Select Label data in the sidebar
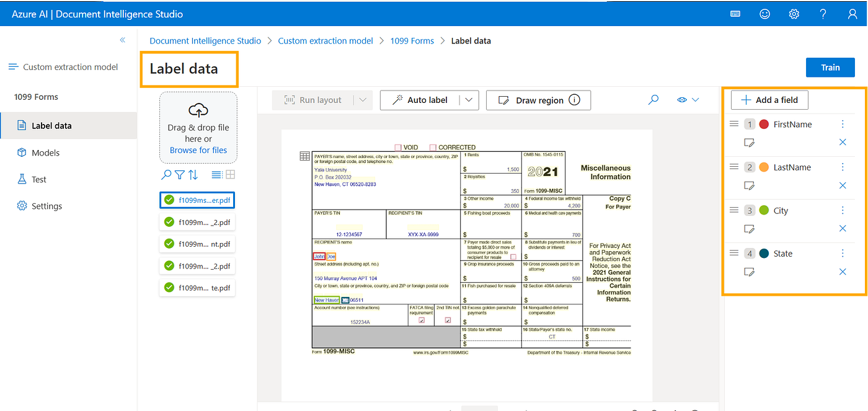This screenshot has height=411, width=868. pyautogui.click(x=68, y=125)
